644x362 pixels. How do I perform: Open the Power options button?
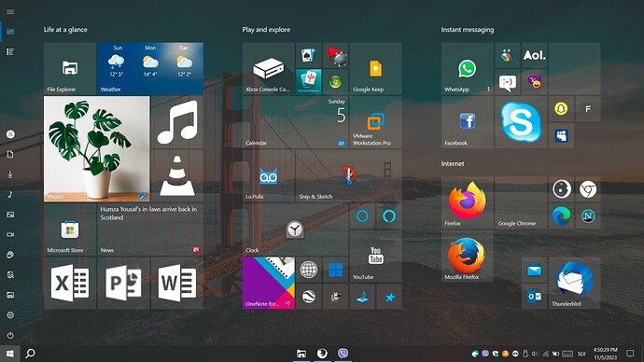click(x=10, y=335)
